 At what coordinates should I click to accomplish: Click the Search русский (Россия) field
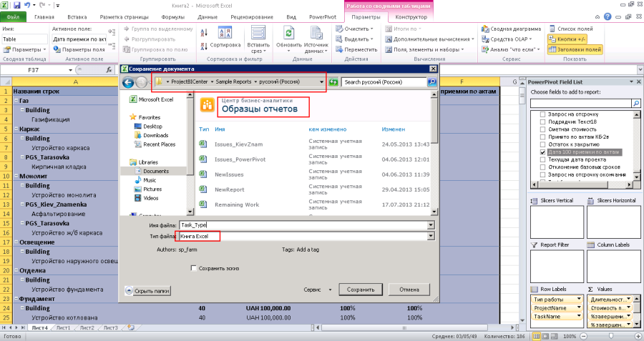point(384,82)
